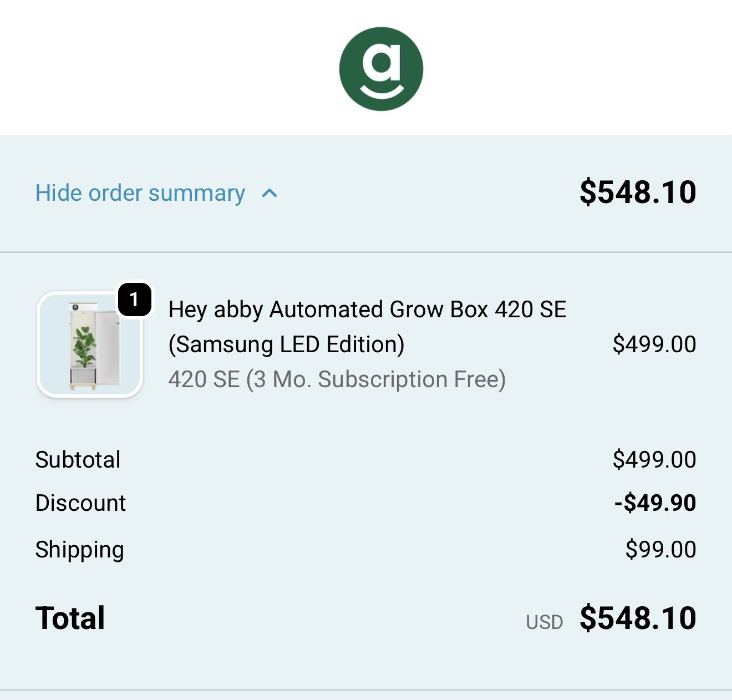Image resolution: width=732 pixels, height=700 pixels.
Task: Click the shipping cost $99.00
Action: tap(660, 549)
